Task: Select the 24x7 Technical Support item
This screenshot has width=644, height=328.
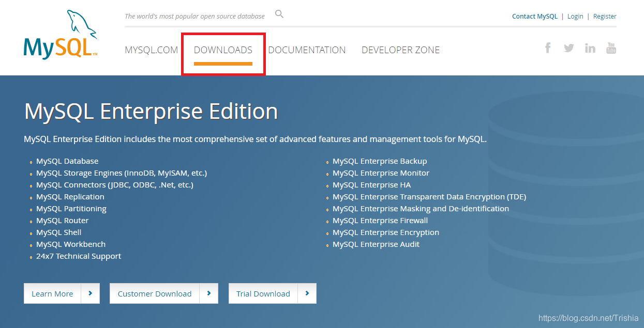Action: [x=79, y=256]
